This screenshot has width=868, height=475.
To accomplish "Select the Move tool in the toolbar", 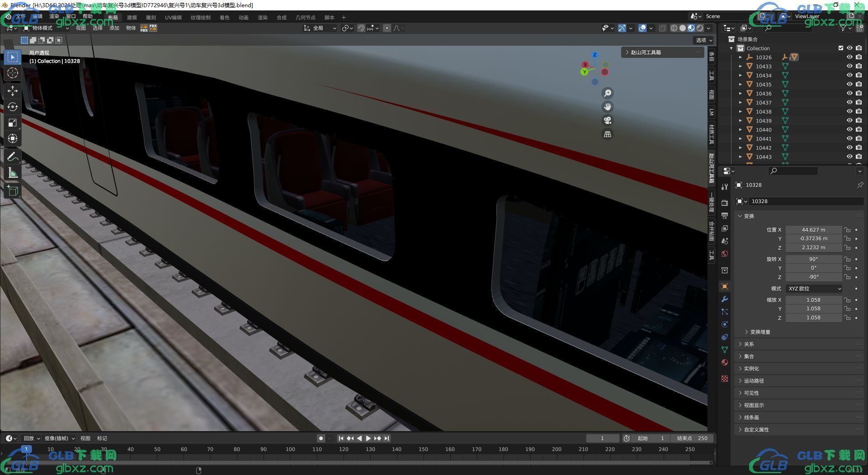I will [x=13, y=90].
